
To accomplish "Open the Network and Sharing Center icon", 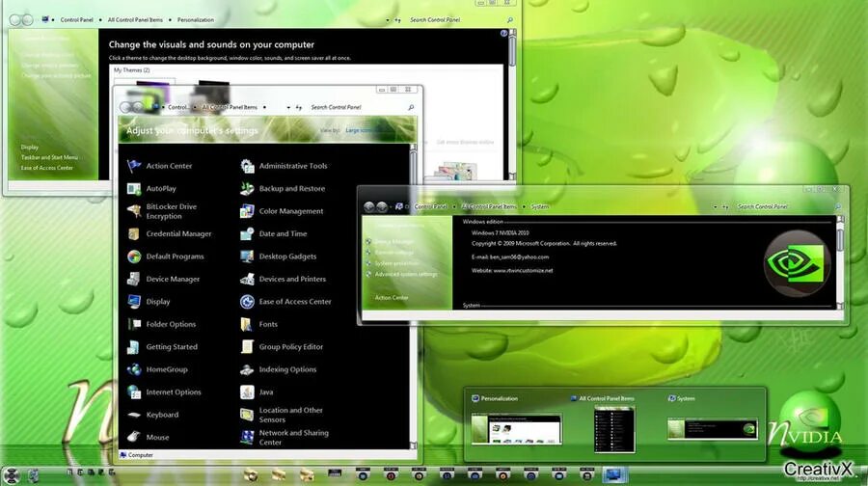I will tap(247, 437).
